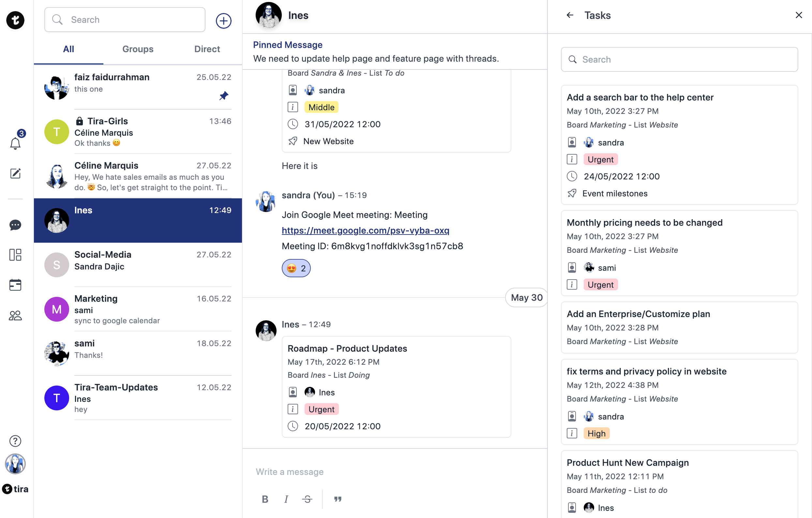This screenshot has height=518, width=812.
Task: Toggle italic formatting in message editor
Action: click(x=286, y=499)
